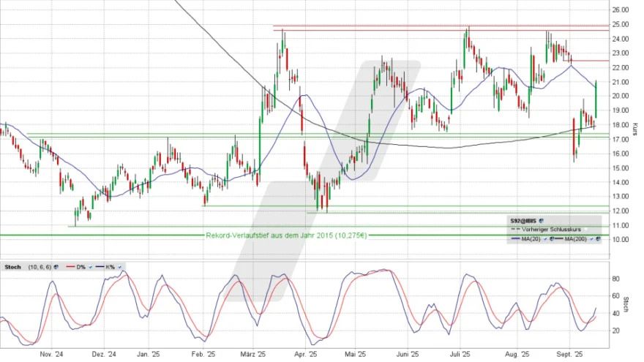Viewport: 644px width, 362px height.
Task: Toggle the D% line checkmark
Action: tap(90, 267)
